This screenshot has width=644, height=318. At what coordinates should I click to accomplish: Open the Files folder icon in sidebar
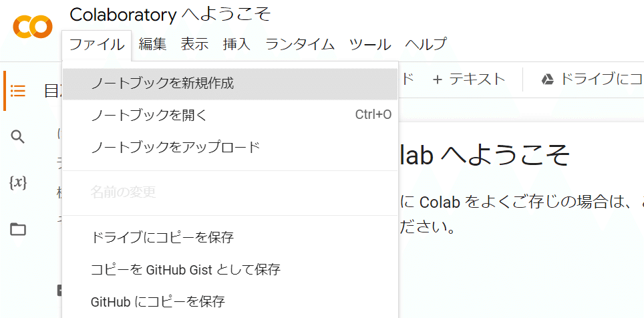pos(18,229)
